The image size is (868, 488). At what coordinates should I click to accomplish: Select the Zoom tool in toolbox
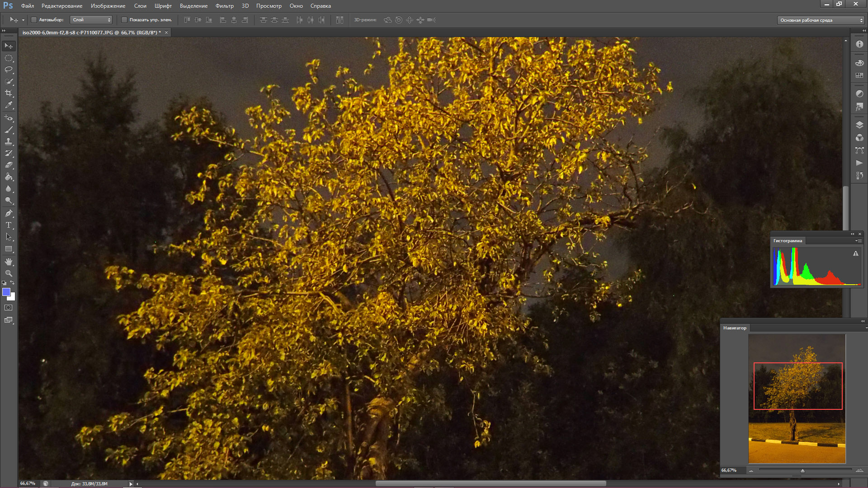(9, 273)
